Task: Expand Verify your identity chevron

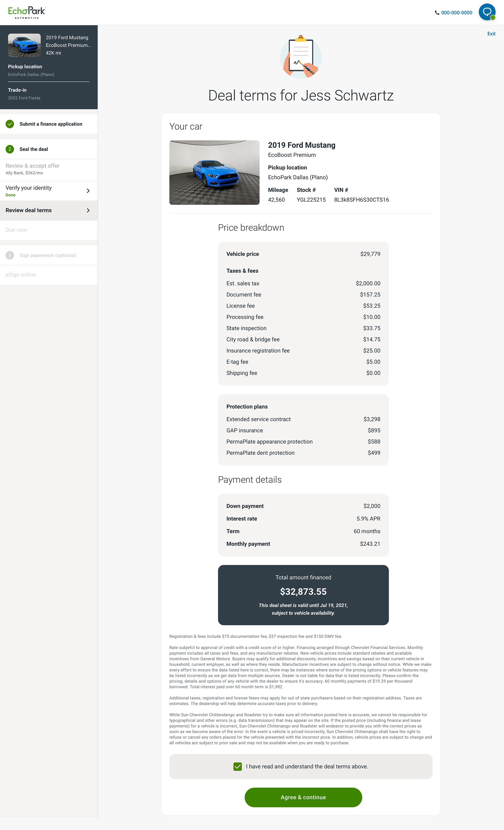Action: (x=88, y=191)
